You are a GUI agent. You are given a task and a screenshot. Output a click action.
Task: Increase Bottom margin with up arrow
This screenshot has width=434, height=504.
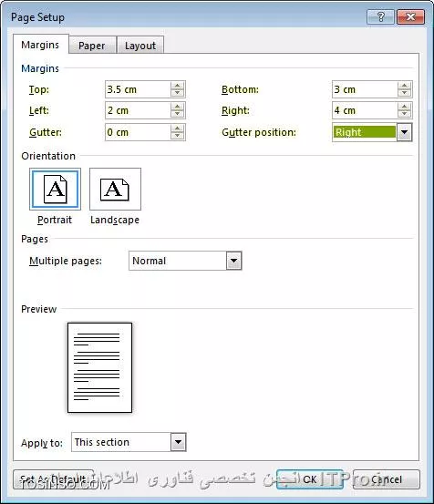click(x=405, y=86)
